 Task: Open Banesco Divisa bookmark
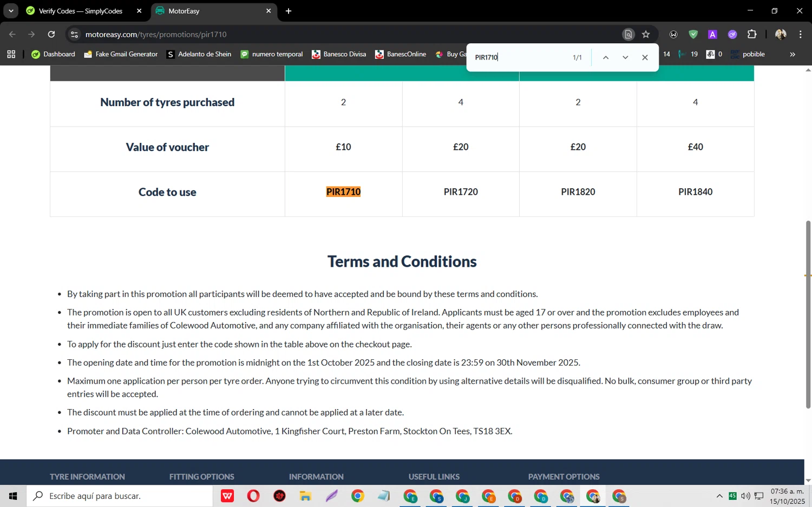(x=339, y=54)
